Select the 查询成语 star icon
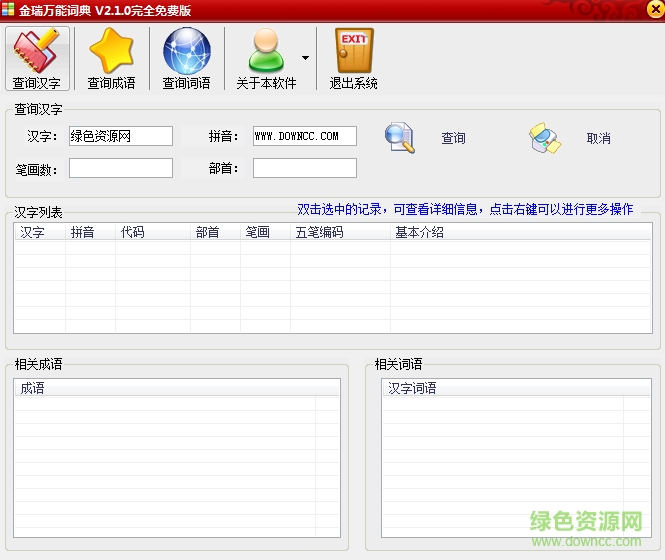Screen dimensions: 665x560 pyautogui.click(x=111, y=51)
